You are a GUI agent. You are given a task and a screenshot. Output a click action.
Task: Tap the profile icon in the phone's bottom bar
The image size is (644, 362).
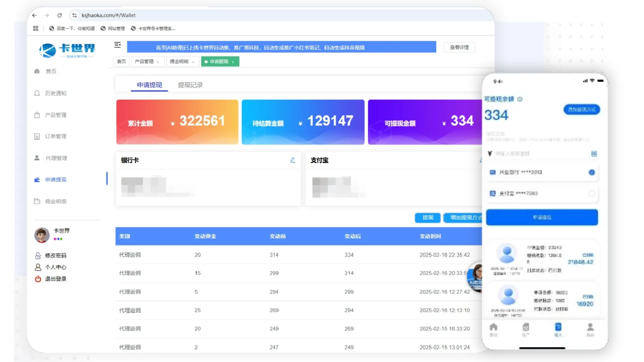(590, 327)
